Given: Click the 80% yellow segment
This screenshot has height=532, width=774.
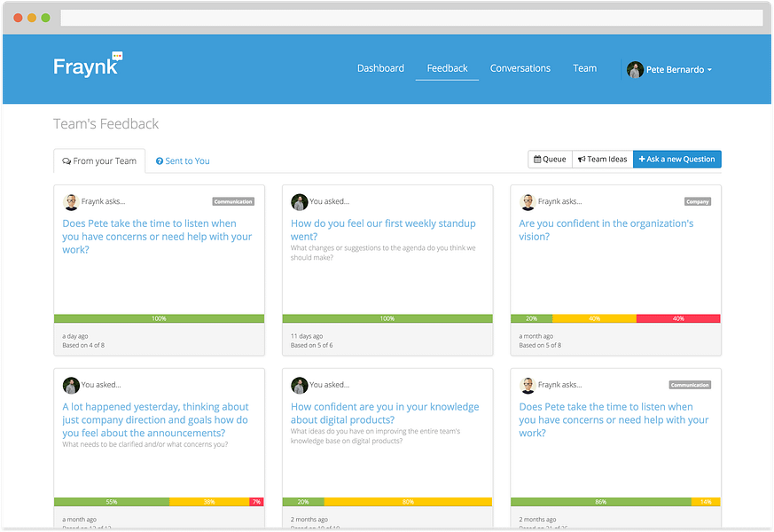Looking at the screenshot, I should (x=408, y=502).
